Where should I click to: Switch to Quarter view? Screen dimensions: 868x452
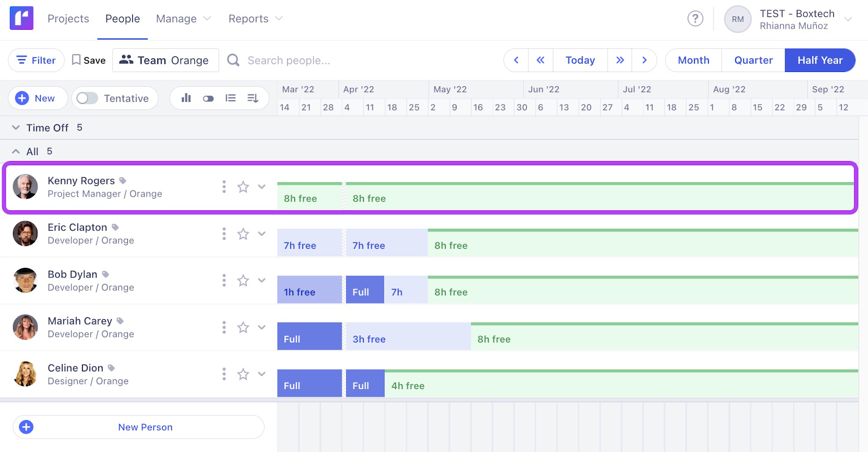[x=753, y=60]
